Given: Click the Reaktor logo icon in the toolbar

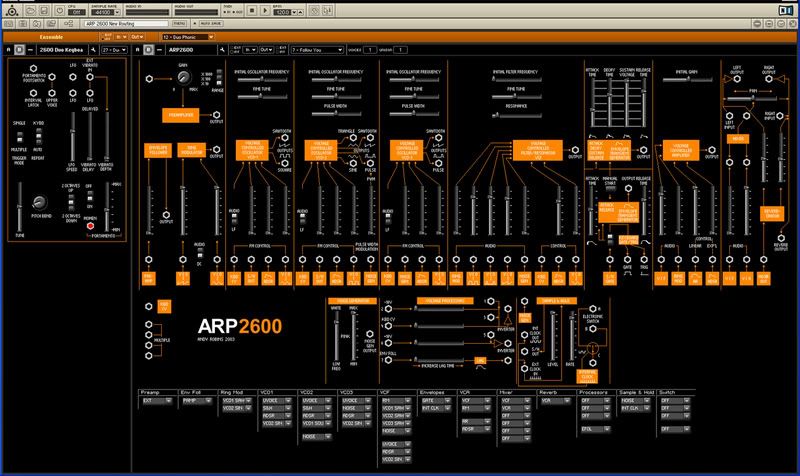Looking at the screenshot, I should pyautogui.click(x=12, y=10).
